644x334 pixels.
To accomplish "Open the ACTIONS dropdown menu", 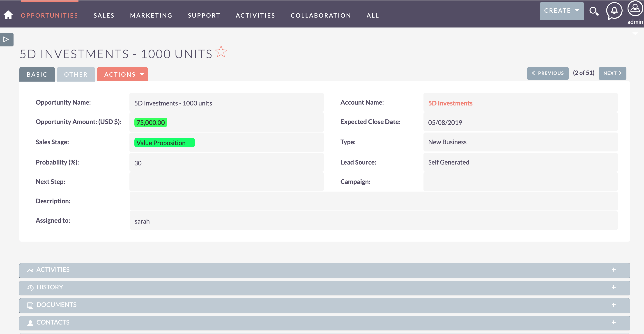I will click(122, 74).
